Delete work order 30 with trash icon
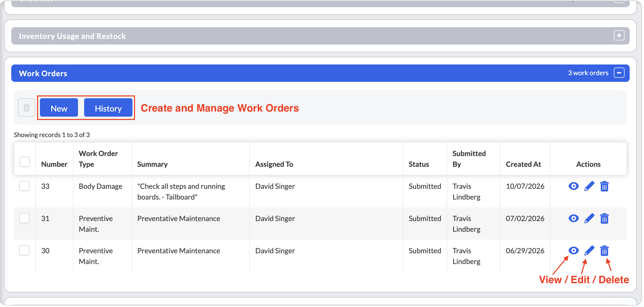 (604, 251)
